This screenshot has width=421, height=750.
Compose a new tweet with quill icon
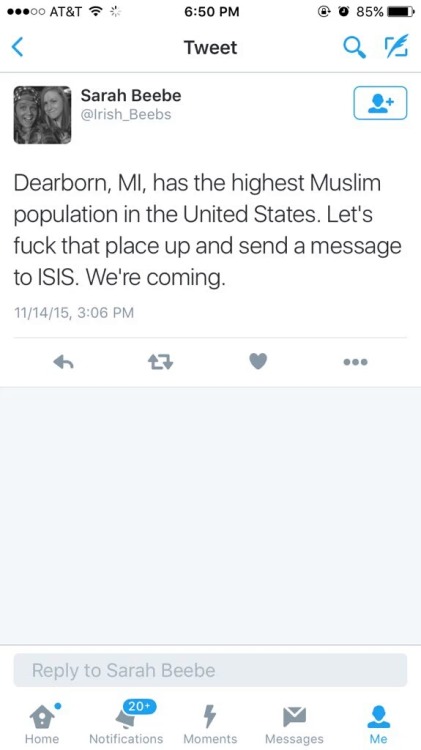(x=397, y=46)
